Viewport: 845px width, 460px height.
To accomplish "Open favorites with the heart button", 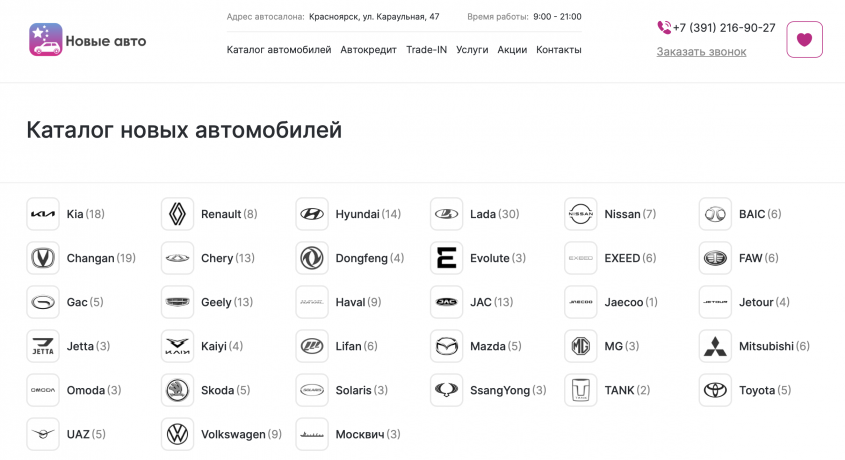I will (x=804, y=39).
